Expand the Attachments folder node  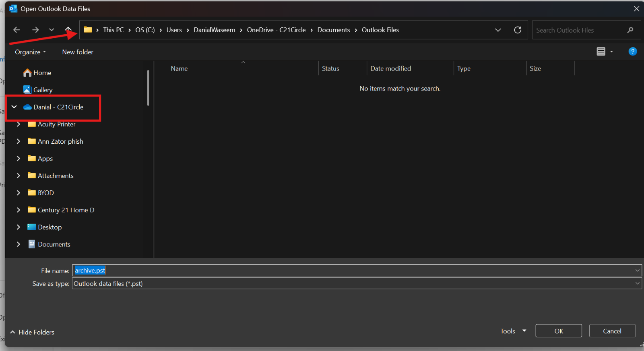coord(19,175)
